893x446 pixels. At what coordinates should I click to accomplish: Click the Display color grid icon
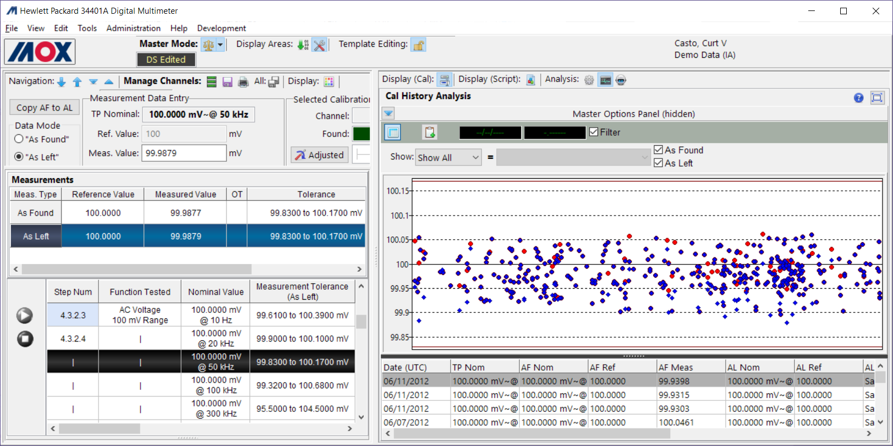(329, 82)
